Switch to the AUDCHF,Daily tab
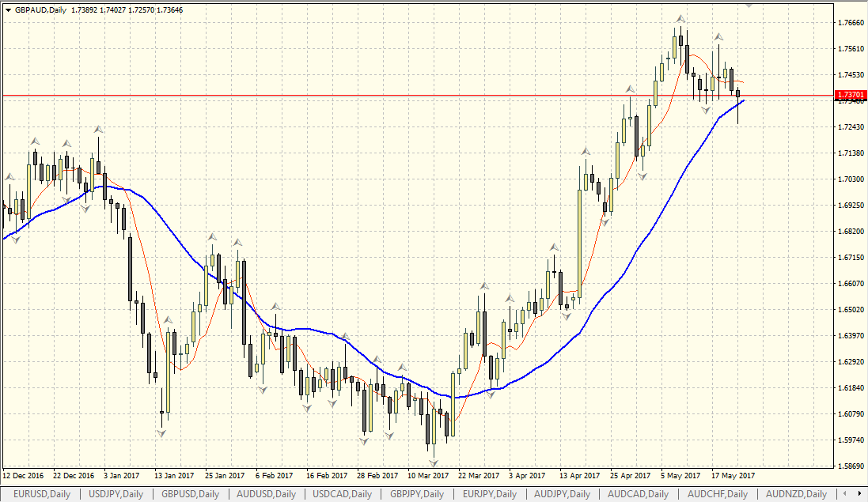Image resolution: width=868 pixels, height=502 pixels. coord(718,494)
